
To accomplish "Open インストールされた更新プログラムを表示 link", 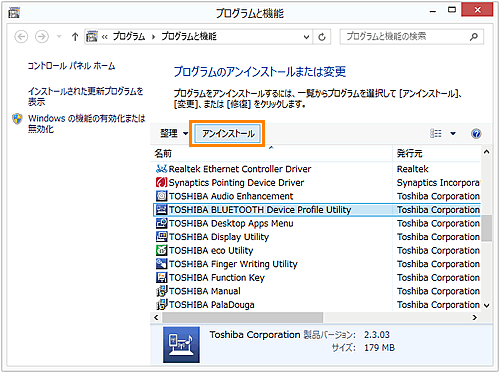I will click(86, 96).
